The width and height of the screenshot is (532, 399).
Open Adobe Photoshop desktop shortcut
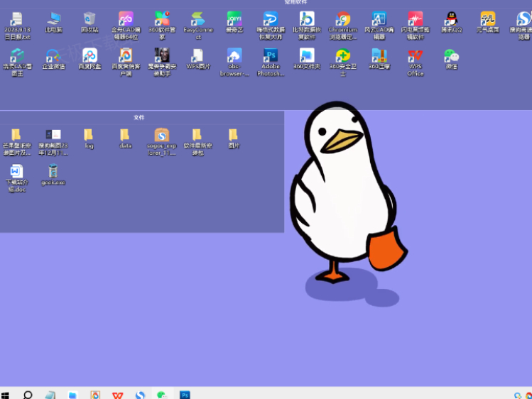[271, 62]
